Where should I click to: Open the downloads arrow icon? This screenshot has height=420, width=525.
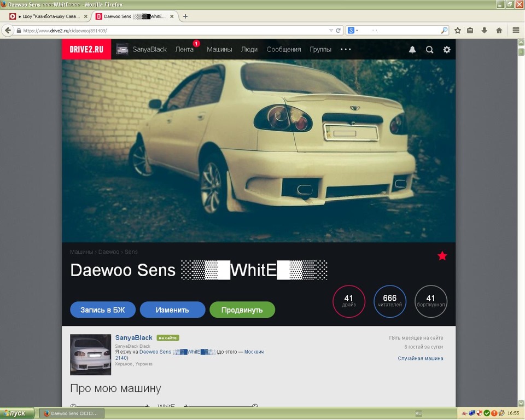[484, 31]
